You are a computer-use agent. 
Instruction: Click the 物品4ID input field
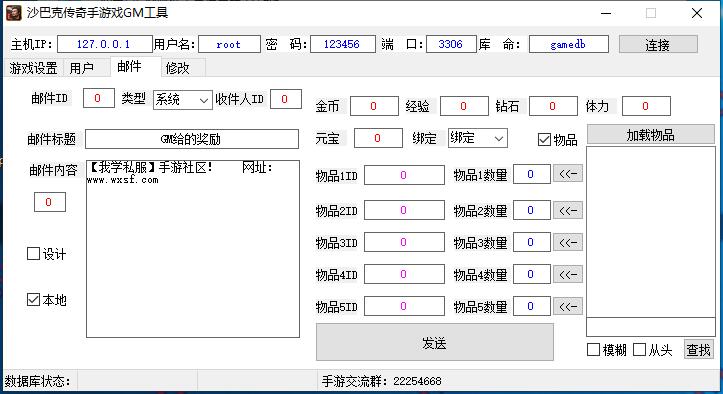click(x=404, y=274)
